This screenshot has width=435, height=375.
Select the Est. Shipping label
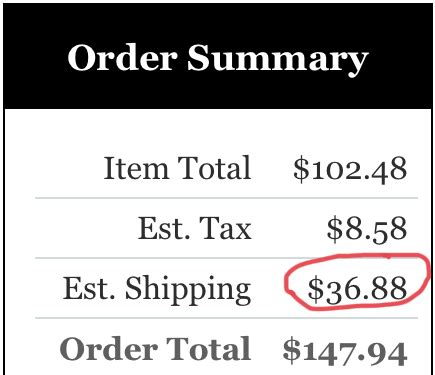tap(157, 290)
